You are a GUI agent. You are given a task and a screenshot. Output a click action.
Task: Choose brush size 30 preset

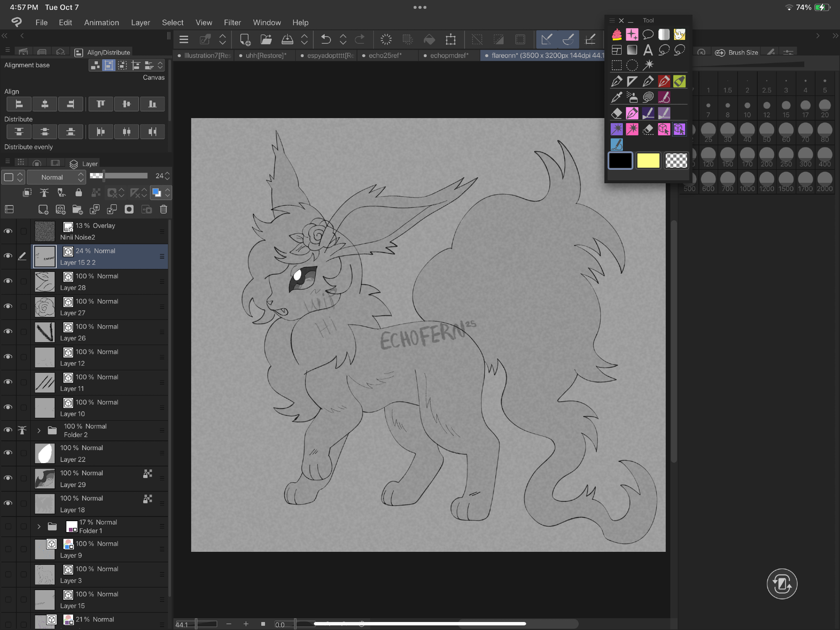coord(727,132)
